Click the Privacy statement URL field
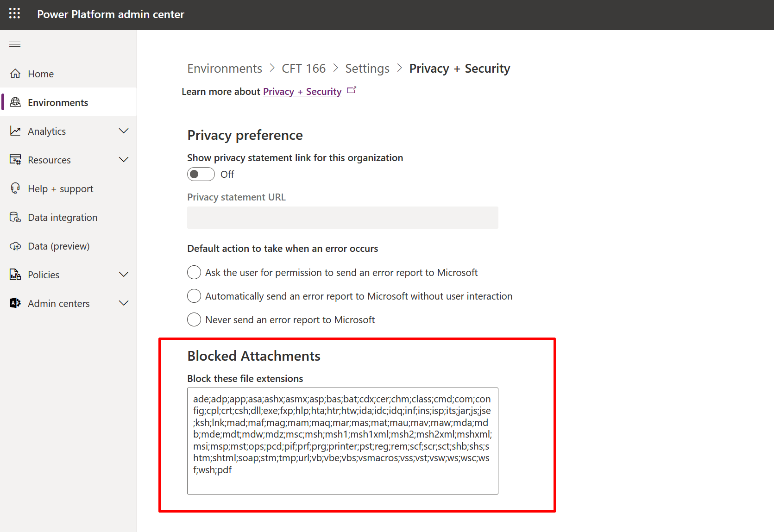This screenshot has height=532, width=774. 342,218
